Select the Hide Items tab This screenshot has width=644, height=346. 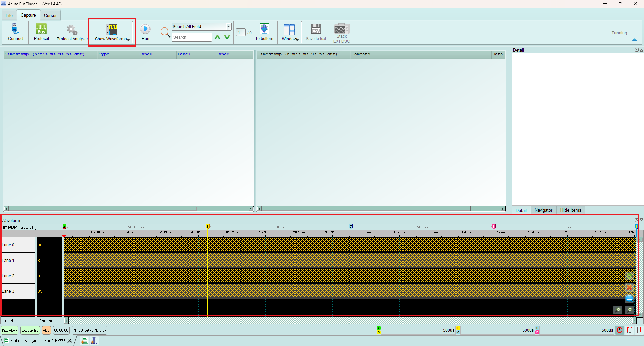coord(571,210)
